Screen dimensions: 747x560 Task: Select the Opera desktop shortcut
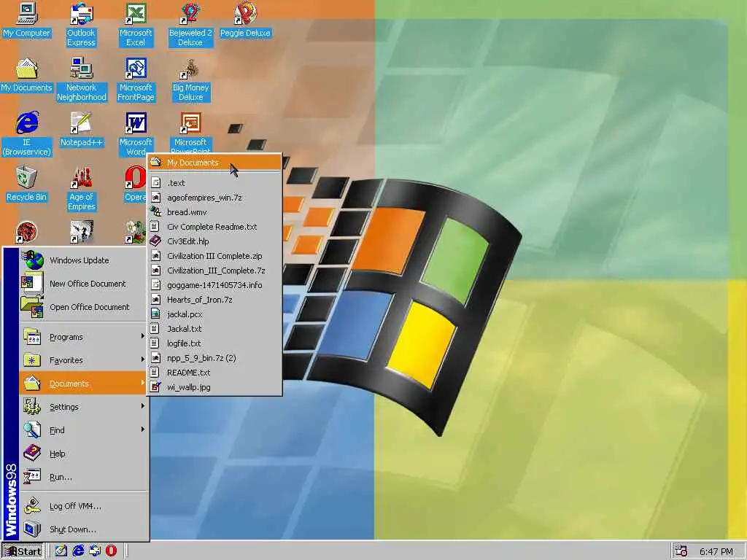[135, 184]
